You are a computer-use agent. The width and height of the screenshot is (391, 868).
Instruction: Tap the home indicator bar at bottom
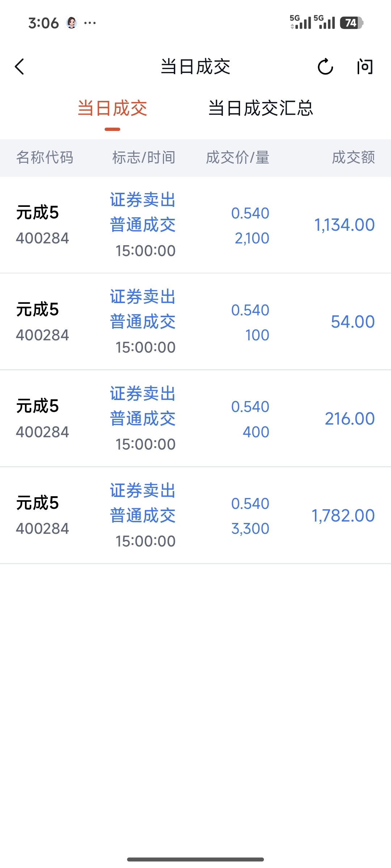195,859
